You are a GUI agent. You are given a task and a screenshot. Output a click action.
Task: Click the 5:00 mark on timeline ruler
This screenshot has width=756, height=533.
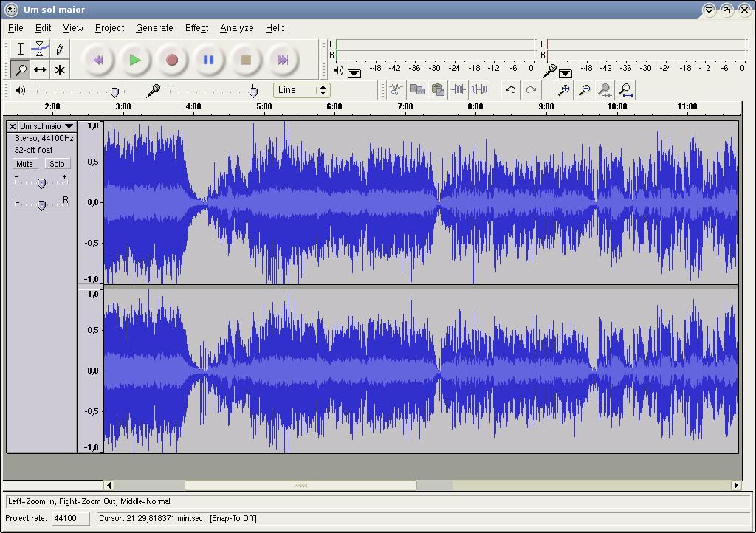(x=264, y=106)
